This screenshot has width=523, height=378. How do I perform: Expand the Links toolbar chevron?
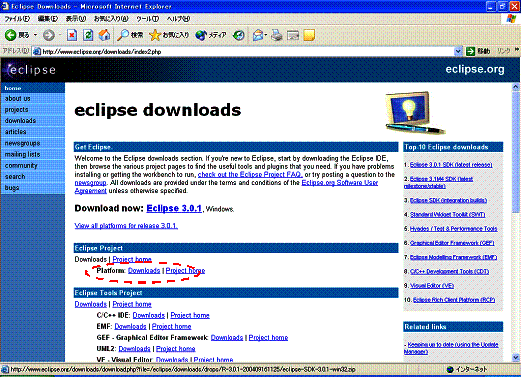point(517,50)
